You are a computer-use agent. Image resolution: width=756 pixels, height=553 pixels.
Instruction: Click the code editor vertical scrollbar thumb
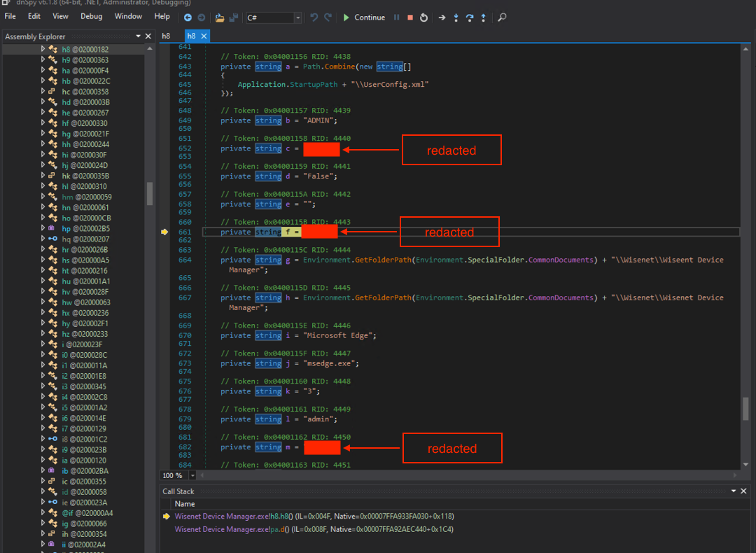pos(747,409)
